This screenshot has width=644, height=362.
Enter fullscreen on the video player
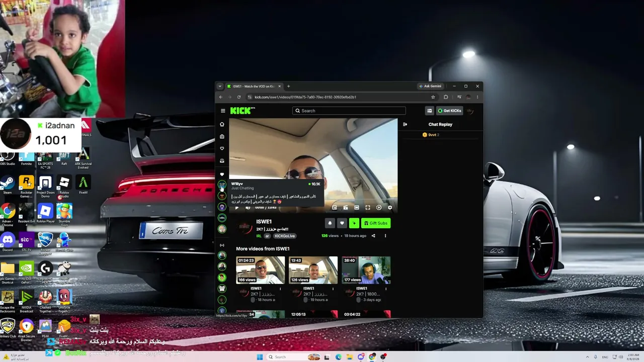368,208
